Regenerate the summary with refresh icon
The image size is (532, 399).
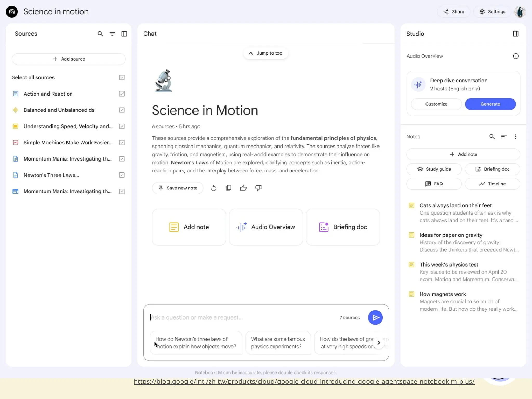[x=214, y=188]
